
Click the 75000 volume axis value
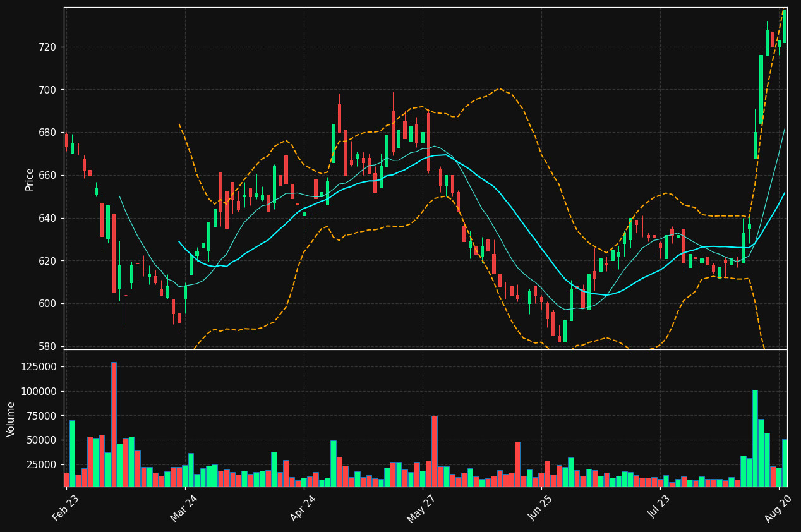tap(42, 416)
